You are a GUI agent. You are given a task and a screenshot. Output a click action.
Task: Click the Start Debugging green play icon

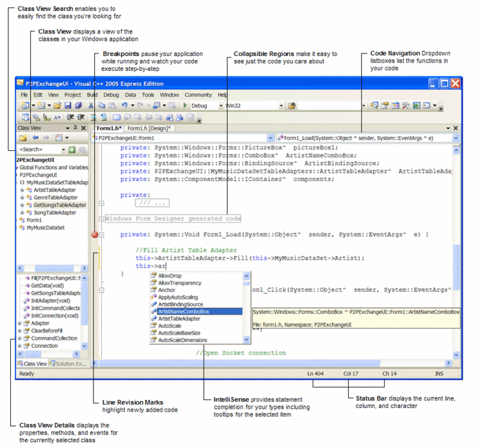click(185, 106)
